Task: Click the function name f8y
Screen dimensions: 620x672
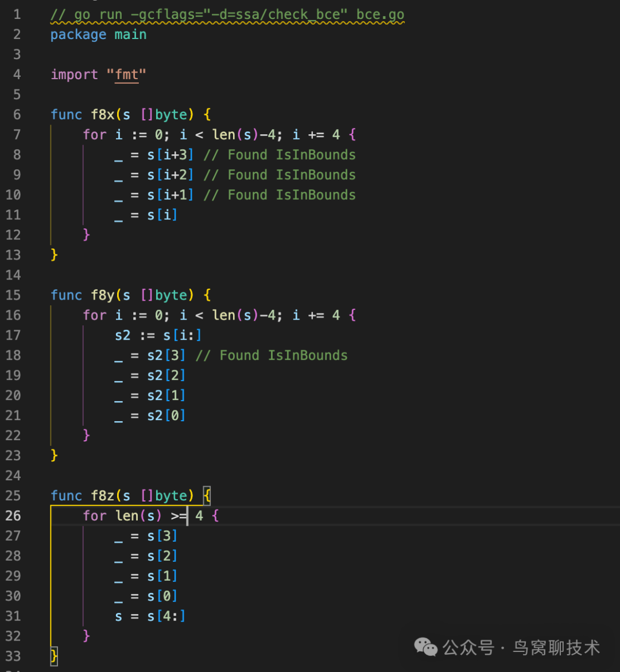Action: 103,295
